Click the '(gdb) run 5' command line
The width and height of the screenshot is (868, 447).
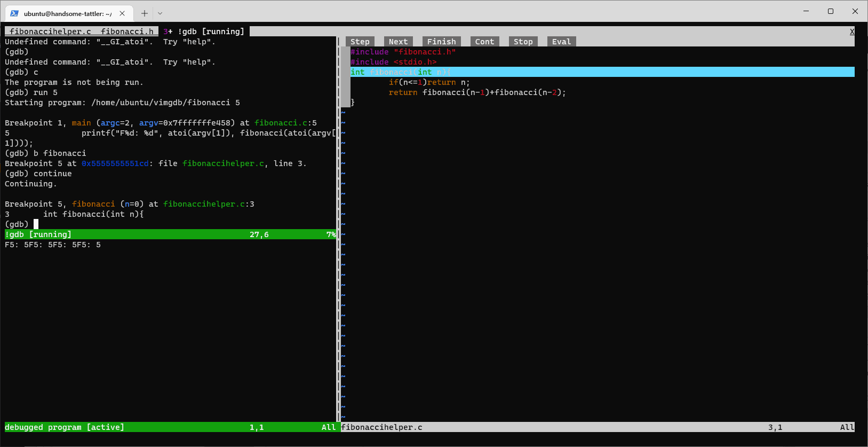[31, 92]
